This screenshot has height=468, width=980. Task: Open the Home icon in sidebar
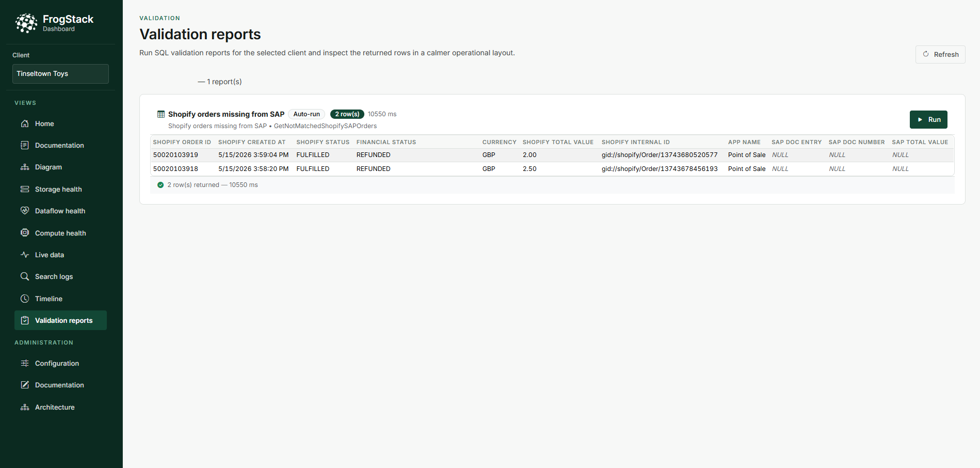[x=25, y=123]
